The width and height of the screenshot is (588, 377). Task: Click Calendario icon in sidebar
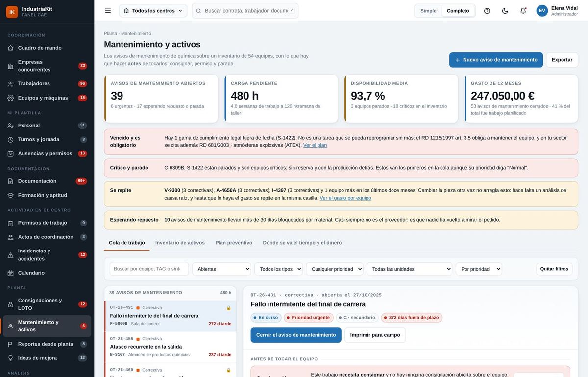10,273
